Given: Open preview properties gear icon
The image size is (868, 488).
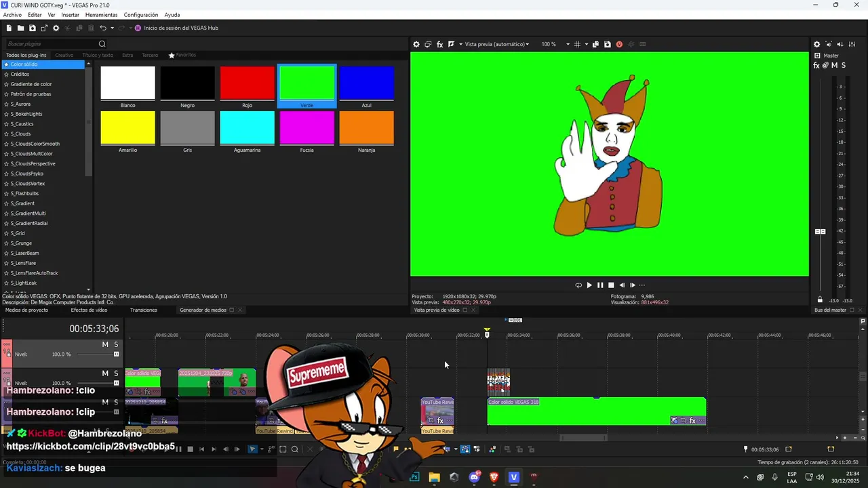Looking at the screenshot, I should coord(416,44).
